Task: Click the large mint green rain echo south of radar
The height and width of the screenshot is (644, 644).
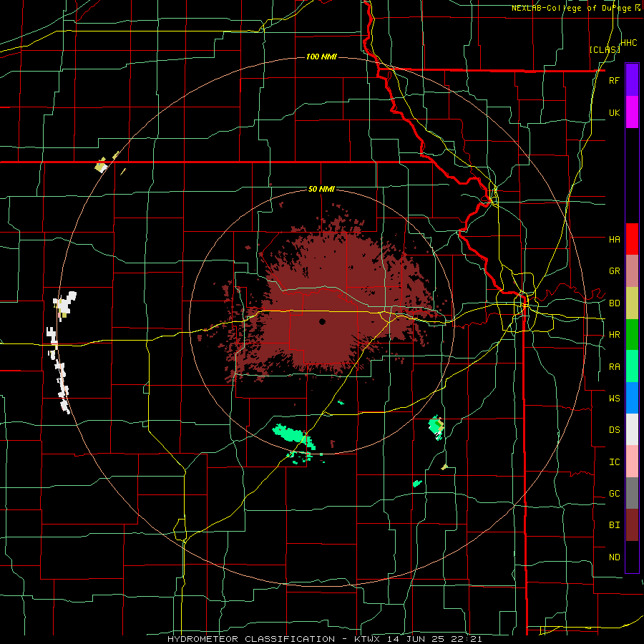Action: tap(293, 434)
